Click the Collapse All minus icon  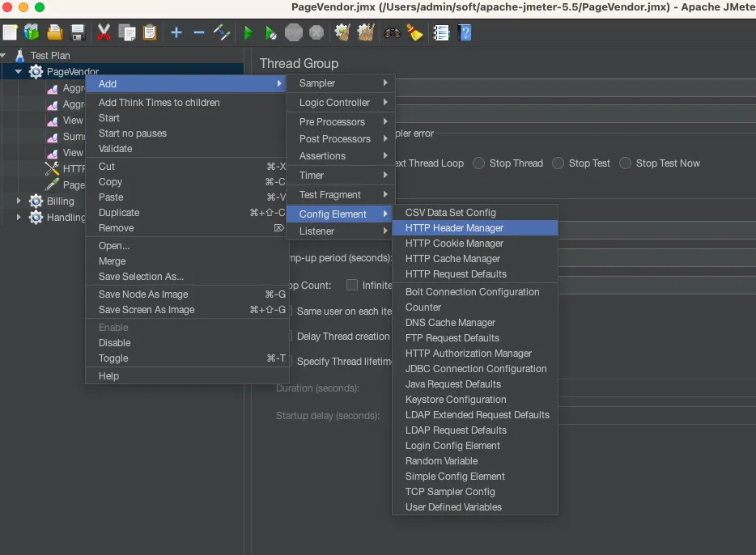click(199, 32)
